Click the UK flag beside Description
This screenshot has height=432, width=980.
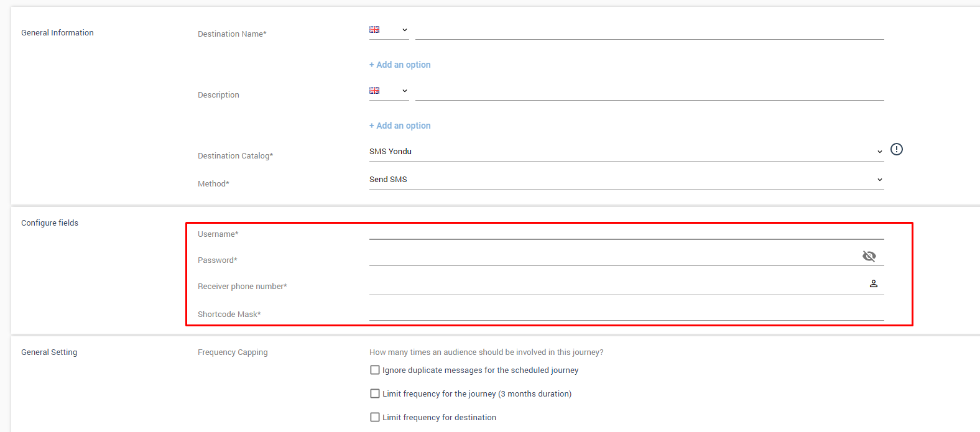(x=374, y=91)
